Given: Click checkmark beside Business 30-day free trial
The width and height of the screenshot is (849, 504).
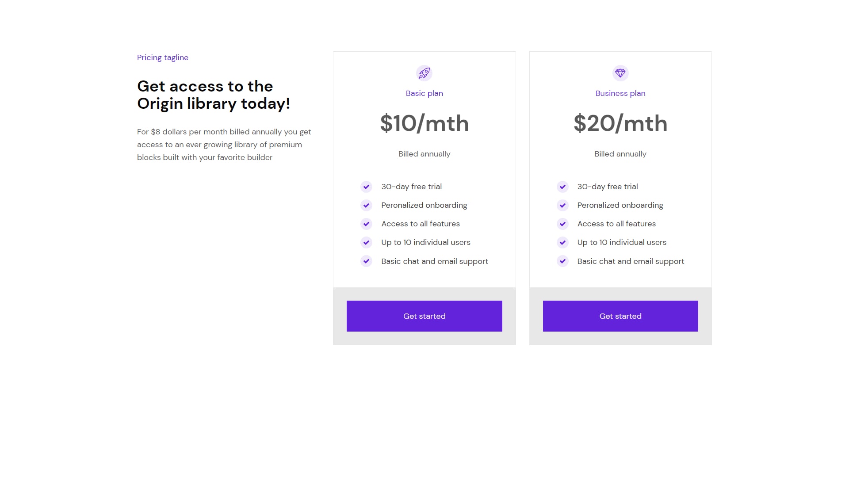Looking at the screenshot, I should pyautogui.click(x=562, y=187).
